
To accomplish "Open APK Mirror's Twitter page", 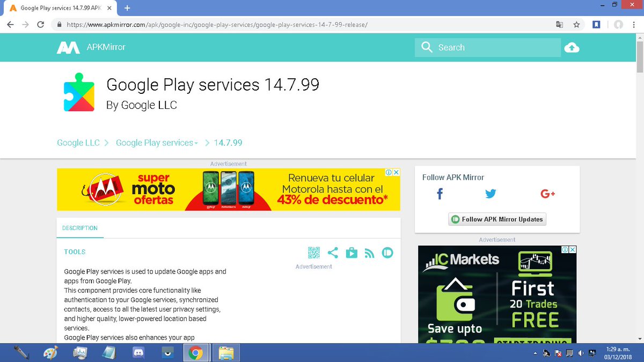I will click(x=491, y=194).
